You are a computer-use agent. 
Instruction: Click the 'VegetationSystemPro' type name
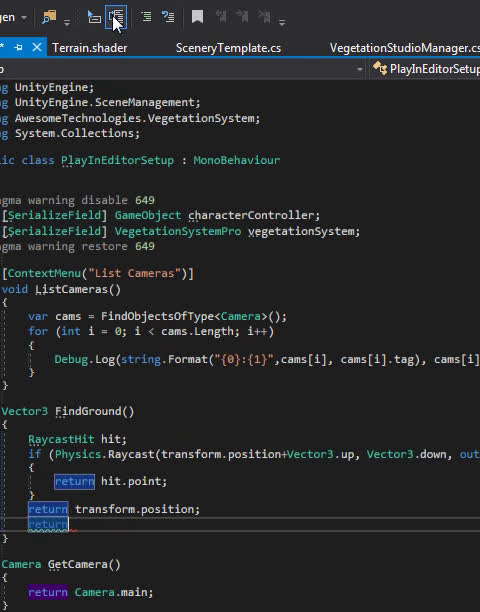[x=178, y=231]
